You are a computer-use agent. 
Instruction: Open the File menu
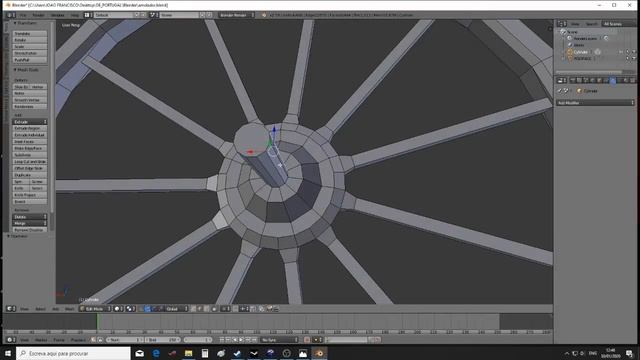point(23,15)
